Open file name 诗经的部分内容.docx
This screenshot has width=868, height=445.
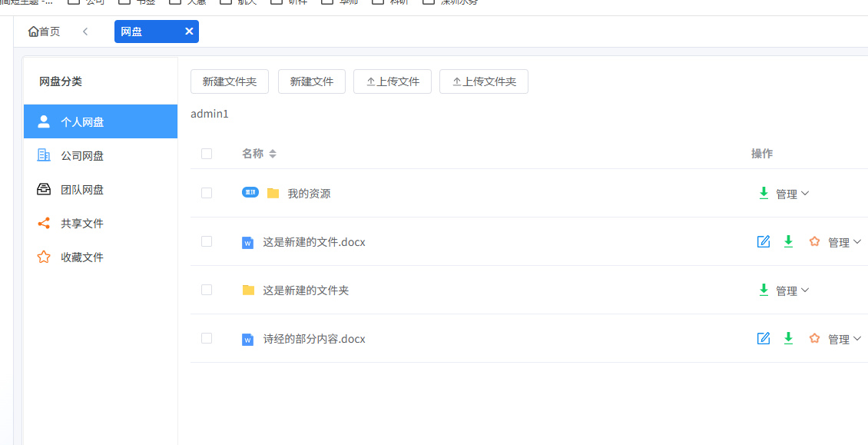pos(314,339)
